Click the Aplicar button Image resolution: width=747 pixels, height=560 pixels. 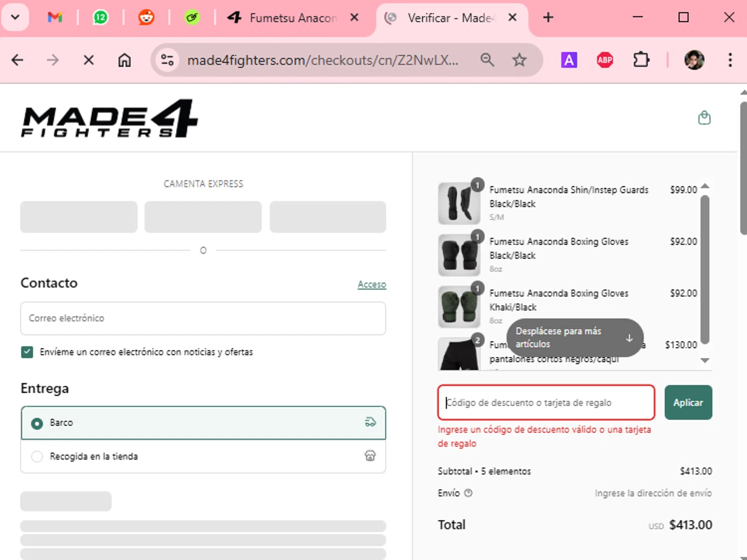point(688,402)
